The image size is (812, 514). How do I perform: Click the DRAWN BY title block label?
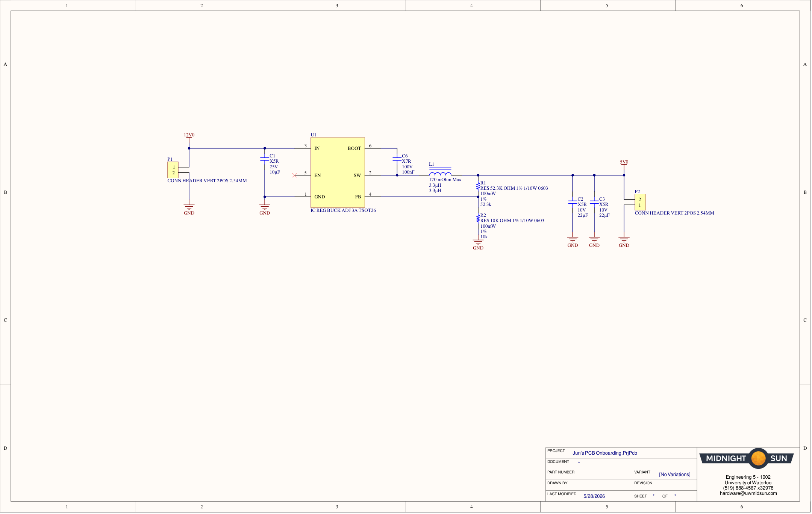click(557, 483)
